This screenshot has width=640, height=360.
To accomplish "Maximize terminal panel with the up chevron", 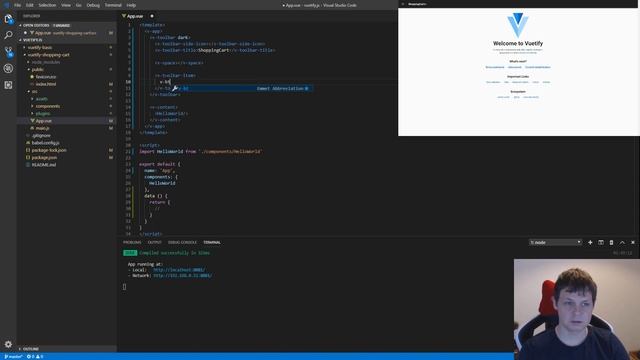I will [x=622, y=242].
